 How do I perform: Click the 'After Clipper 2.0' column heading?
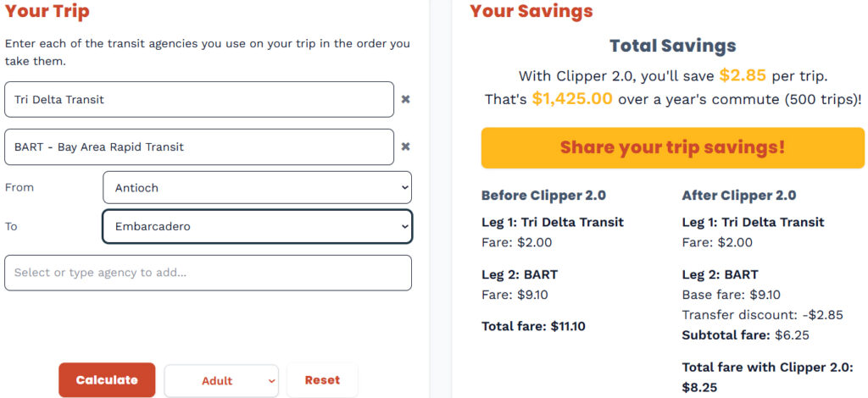tap(738, 196)
